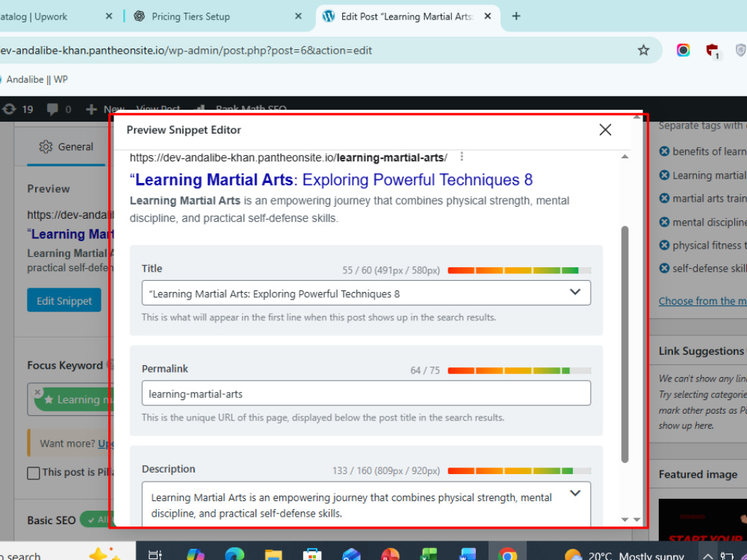Click the browser address bar URL
The image size is (747, 560).
tap(186, 50)
